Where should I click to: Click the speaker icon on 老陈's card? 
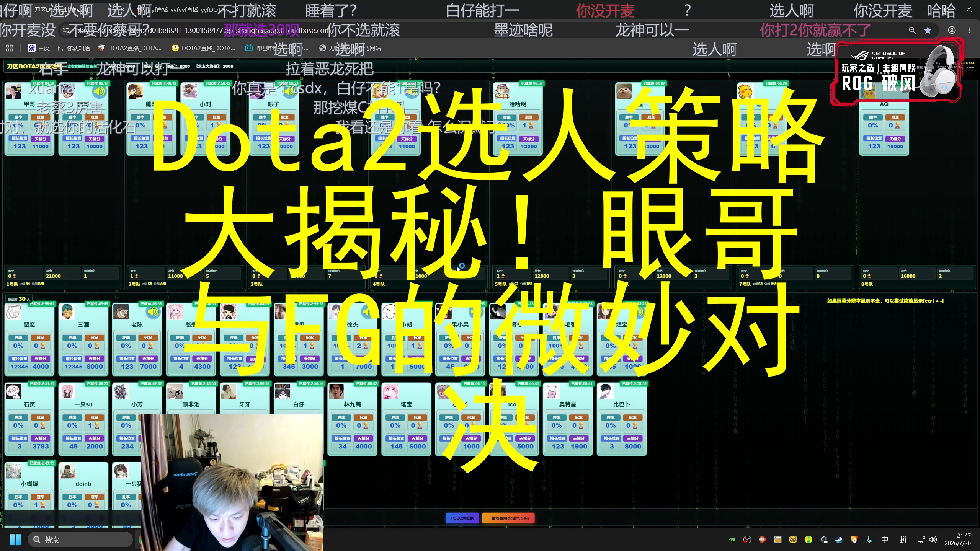(x=153, y=312)
